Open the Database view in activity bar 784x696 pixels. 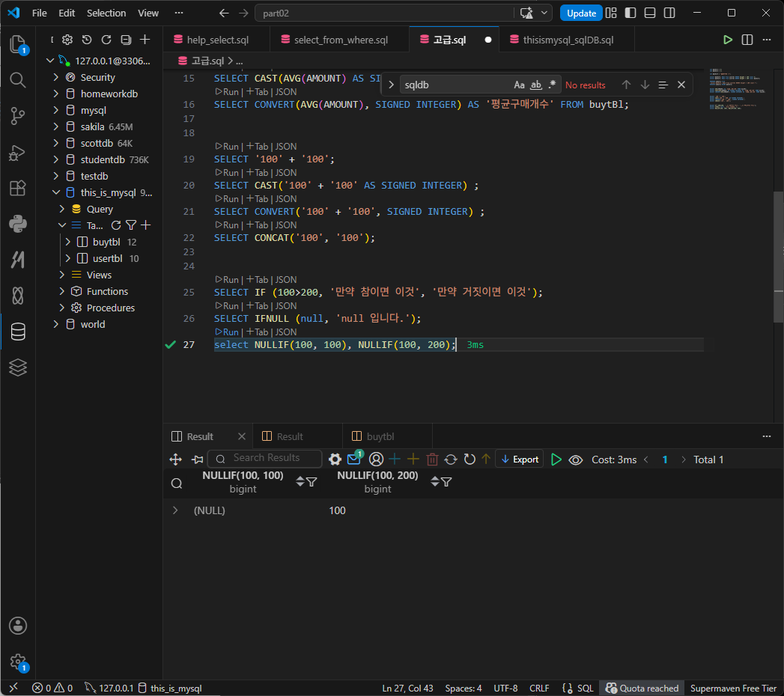(18, 332)
